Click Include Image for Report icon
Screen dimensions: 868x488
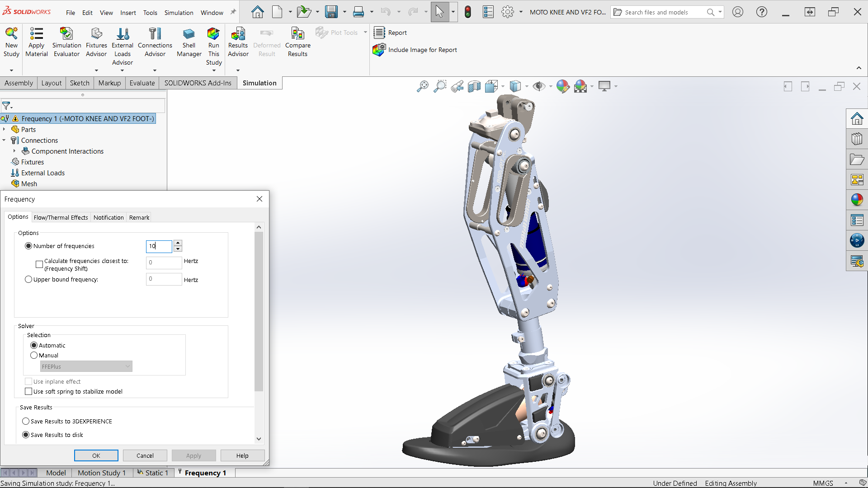click(x=379, y=50)
